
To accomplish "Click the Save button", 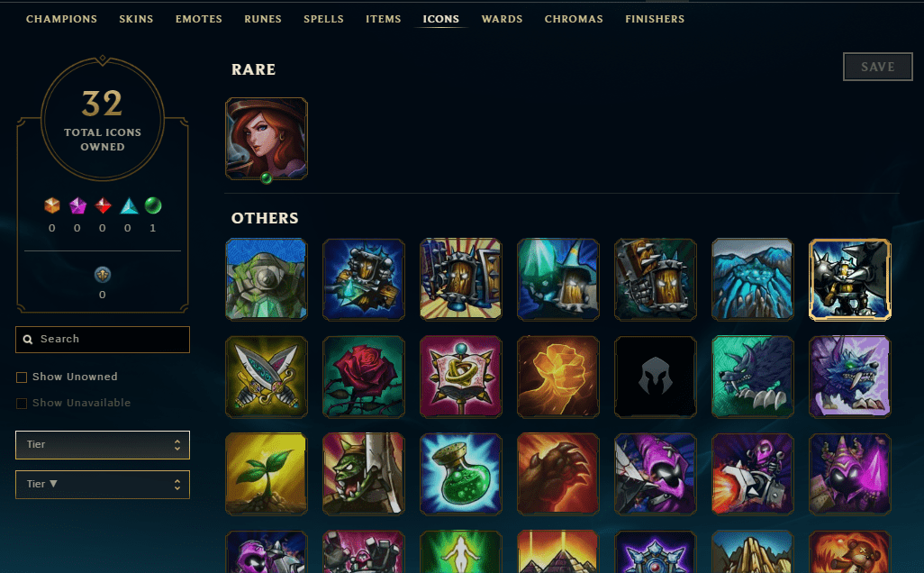I will pos(877,67).
